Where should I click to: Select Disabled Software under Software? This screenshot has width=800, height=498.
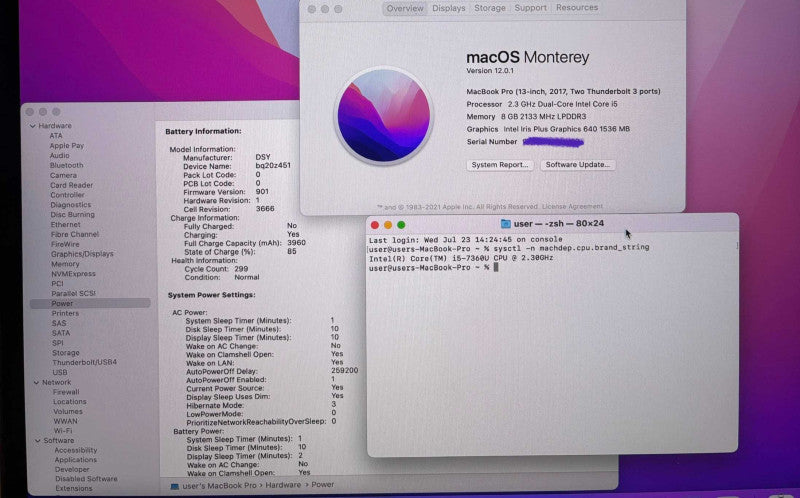coord(86,479)
